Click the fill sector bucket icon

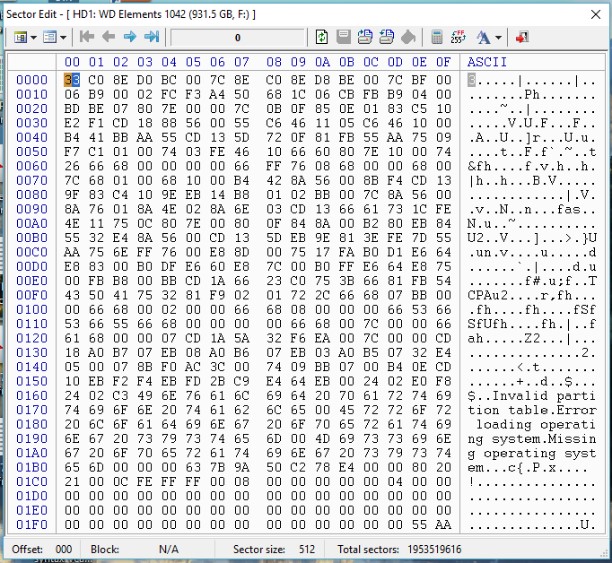click(408, 37)
